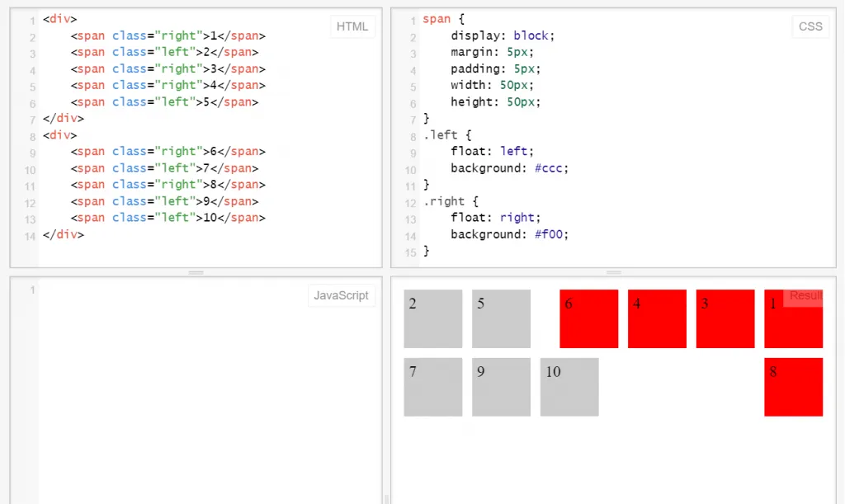Click the gray box numbered 7
This screenshot has width=845, height=504.
(432, 387)
